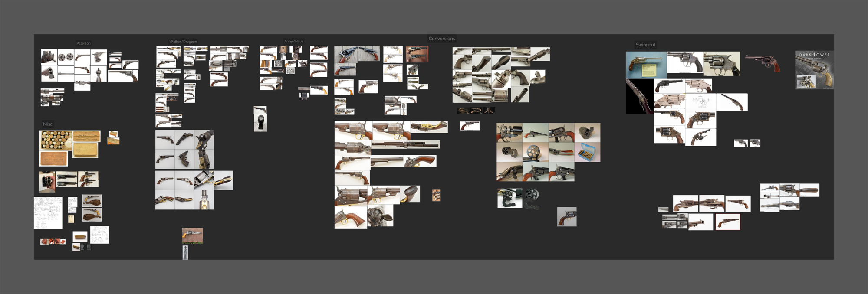Select the holstered revolver photo under Misc

[92, 200]
